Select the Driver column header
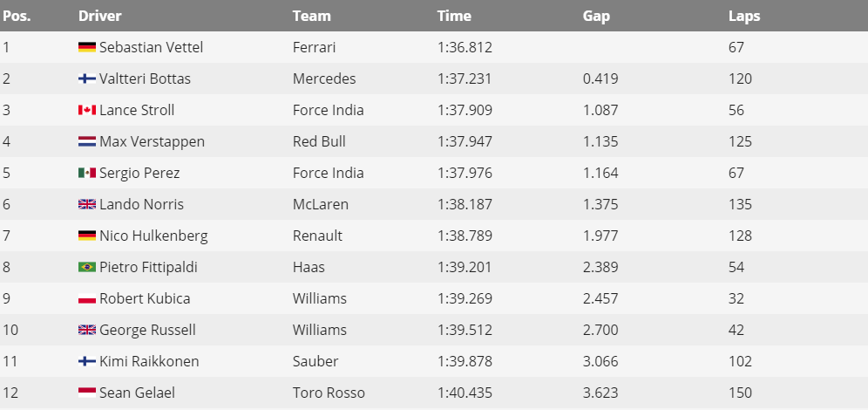Viewport: 868px width, 410px height. click(x=99, y=16)
